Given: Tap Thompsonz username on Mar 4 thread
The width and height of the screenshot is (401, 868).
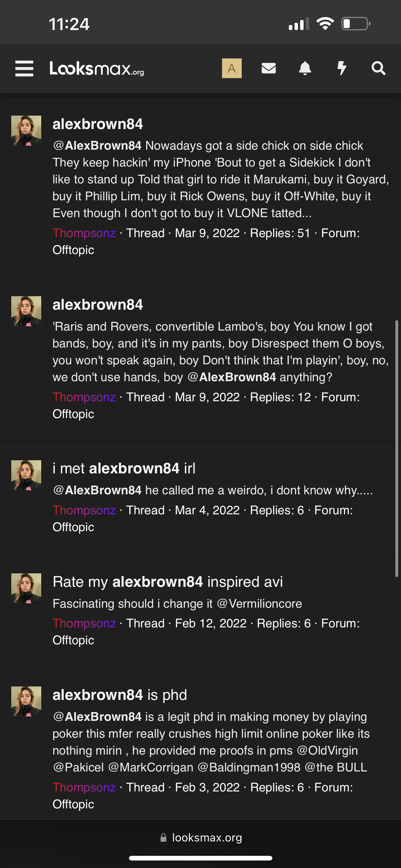Looking at the screenshot, I should pos(84,510).
